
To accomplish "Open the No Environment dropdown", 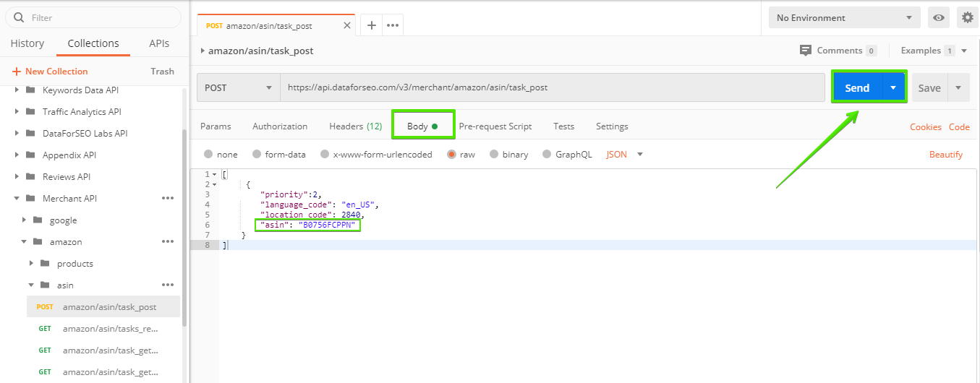I will pyautogui.click(x=845, y=17).
